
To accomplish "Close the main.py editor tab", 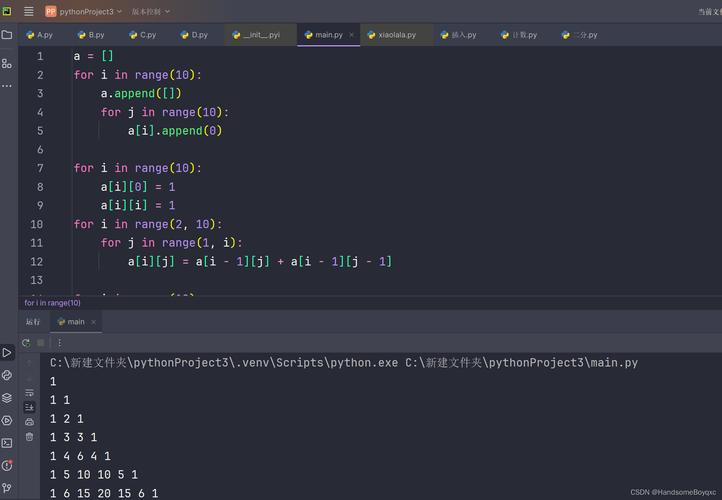I will [352, 35].
